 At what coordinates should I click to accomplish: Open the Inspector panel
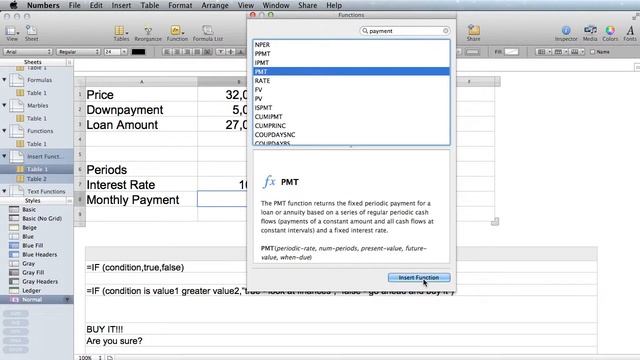(x=566, y=33)
